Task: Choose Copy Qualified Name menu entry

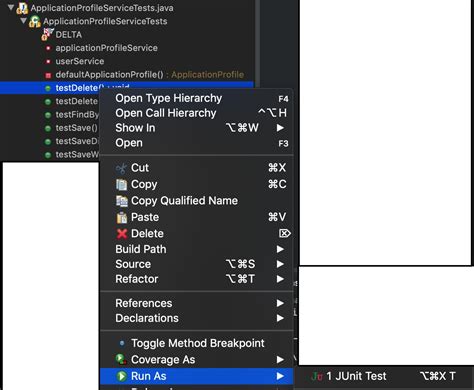Action: (x=197, y=200)
